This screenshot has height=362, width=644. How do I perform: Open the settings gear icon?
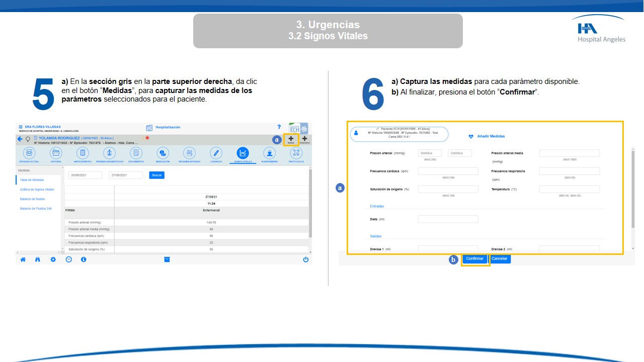pyautogui.click(x=53, y=259)
